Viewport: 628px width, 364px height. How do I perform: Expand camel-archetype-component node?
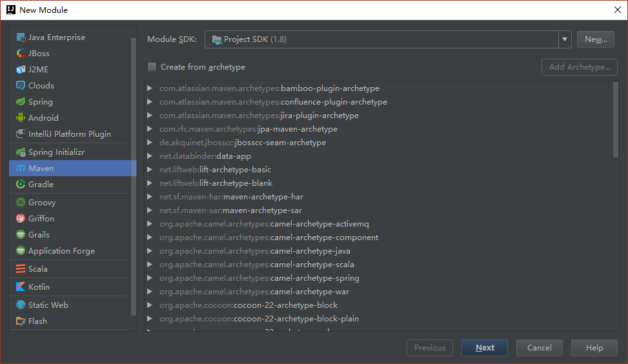tap(149, 238)
